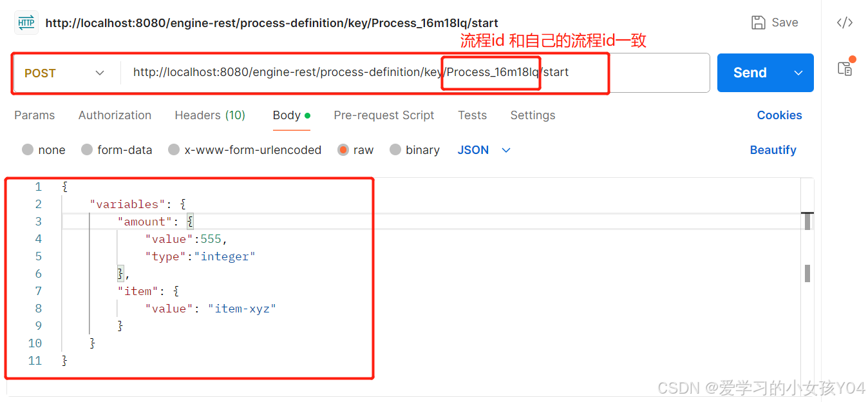The image size is (868, 402).
Task: Click the HTTP request type icon
Action: [x=26, y=22]
